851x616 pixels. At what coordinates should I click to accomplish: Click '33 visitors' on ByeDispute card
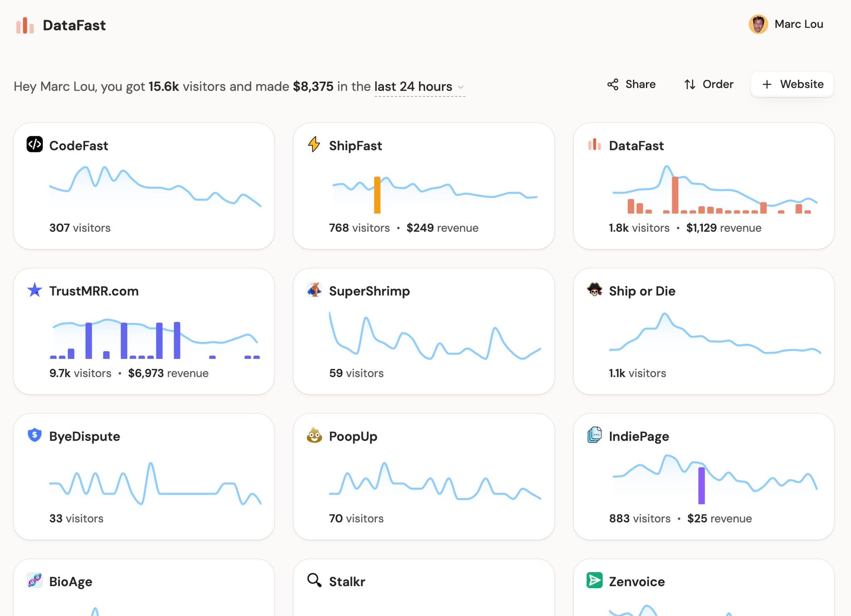click(x=76, y=518)
